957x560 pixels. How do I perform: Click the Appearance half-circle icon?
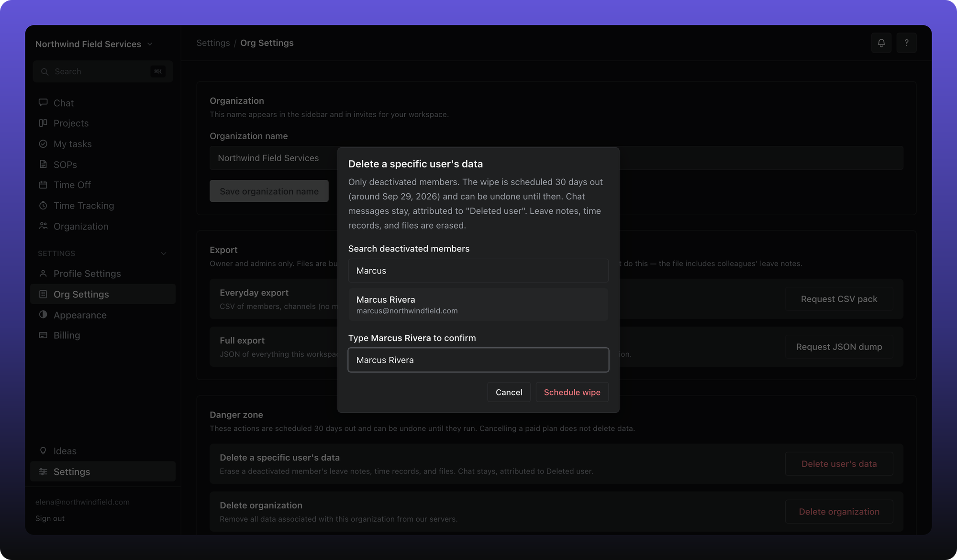coord(43,315)
